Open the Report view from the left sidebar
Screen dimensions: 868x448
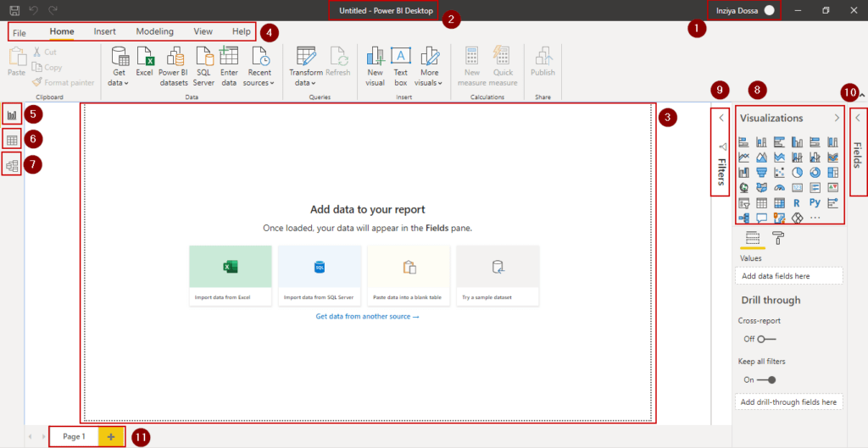(x=12, y=115)
